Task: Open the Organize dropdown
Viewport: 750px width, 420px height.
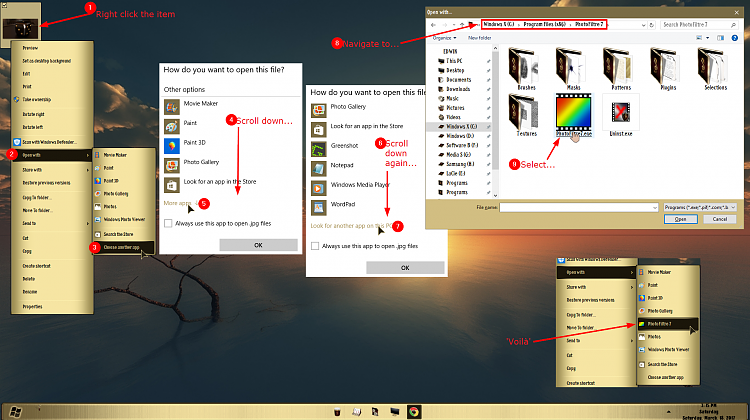Action: (x=444, y=38)
